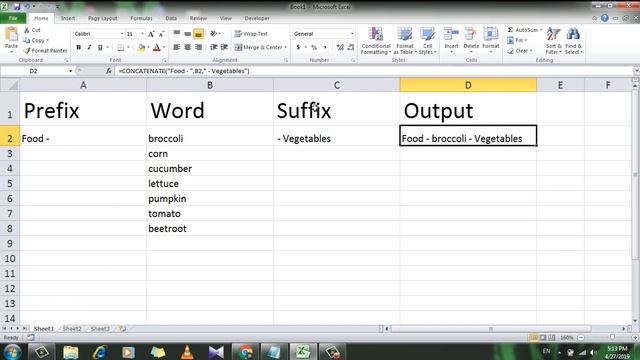Click Decrease Decimal icon

[x=351, y=47]
